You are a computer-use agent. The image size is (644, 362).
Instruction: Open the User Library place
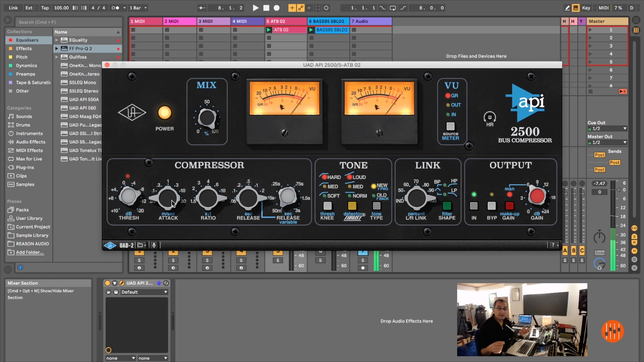(x=29, y=218)
